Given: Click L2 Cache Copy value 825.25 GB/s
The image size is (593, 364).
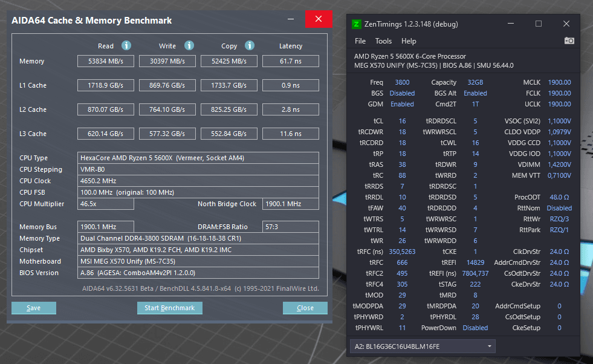Looking at the screenshot, I should pos(229,109).
